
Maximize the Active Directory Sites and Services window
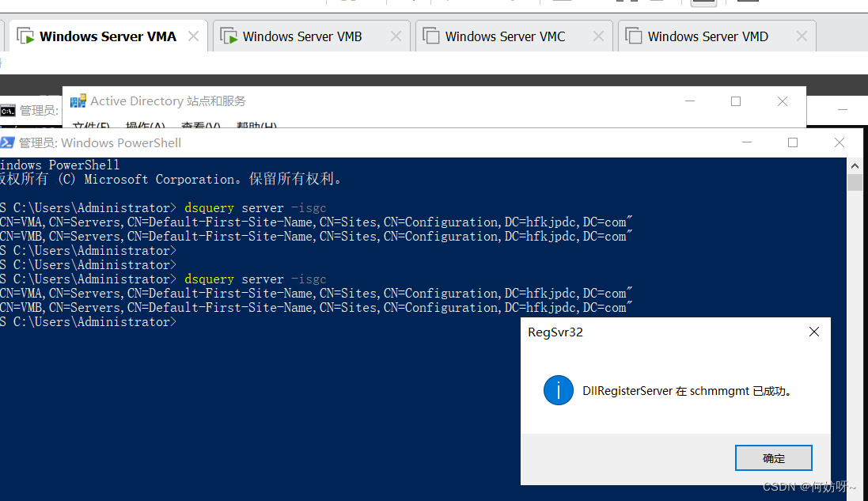tap(736, 101)
